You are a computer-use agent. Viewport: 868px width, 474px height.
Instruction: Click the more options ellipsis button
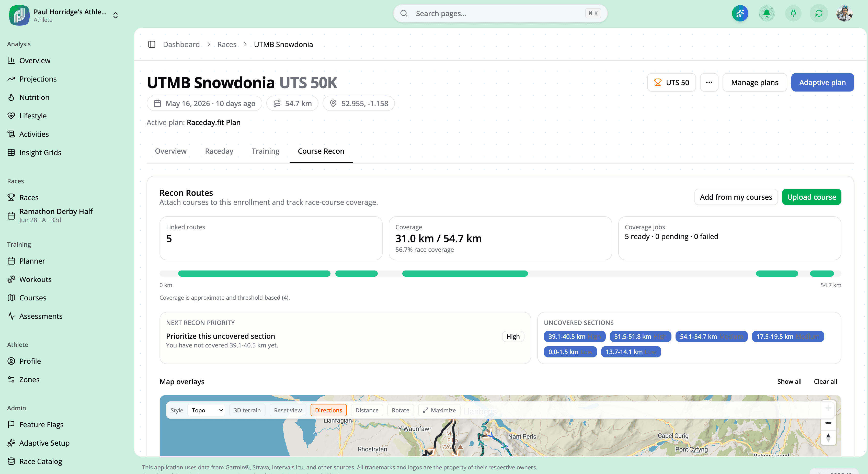point(709,82)
